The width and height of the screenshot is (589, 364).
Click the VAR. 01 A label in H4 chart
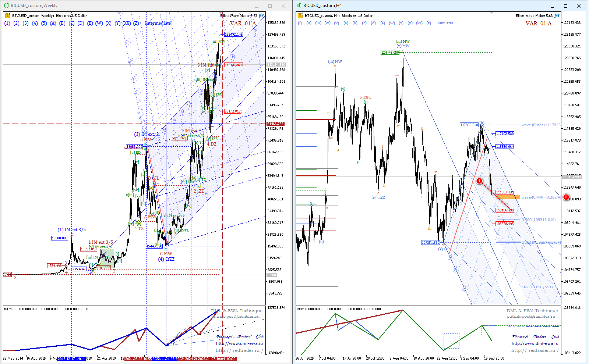point(538,24)
